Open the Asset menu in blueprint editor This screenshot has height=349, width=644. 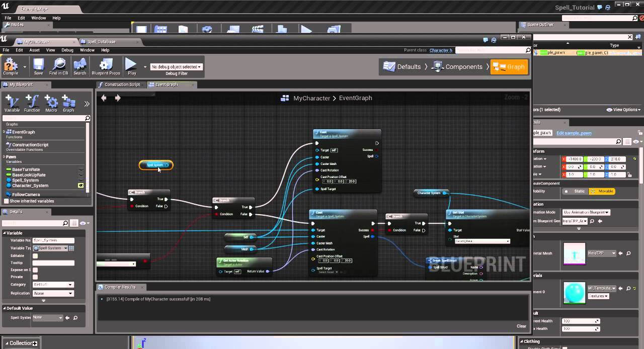tap(34, 50)
